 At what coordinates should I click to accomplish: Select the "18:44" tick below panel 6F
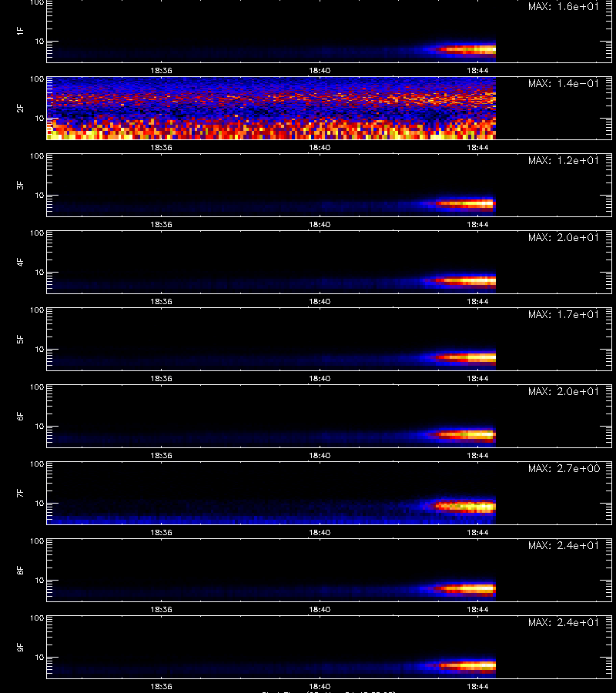477,455
